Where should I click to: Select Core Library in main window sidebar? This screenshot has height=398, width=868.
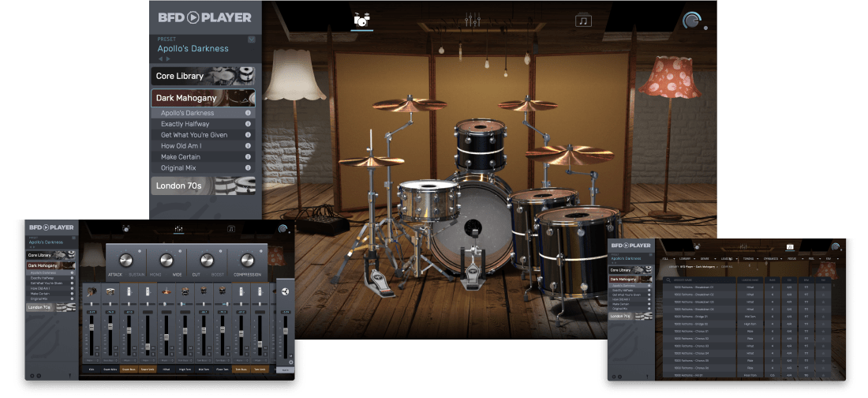coord(203,76)
